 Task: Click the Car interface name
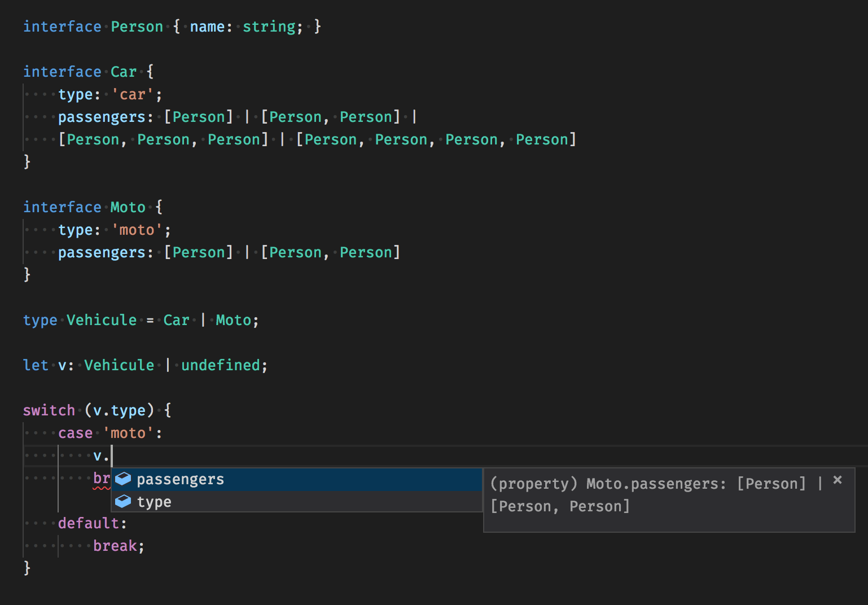pos(123,72)
